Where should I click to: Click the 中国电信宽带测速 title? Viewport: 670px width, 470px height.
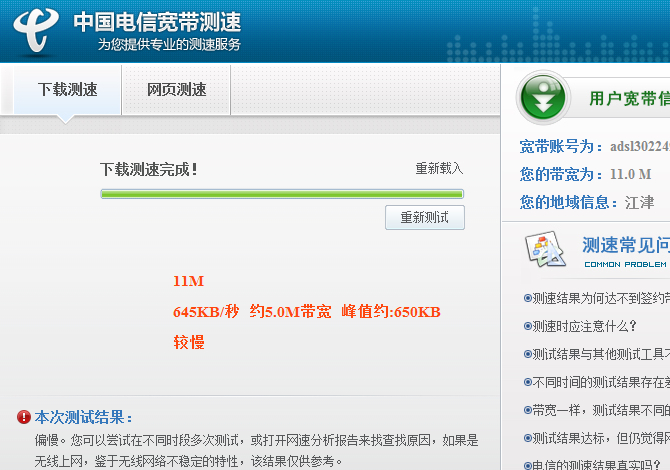[157, 22]
